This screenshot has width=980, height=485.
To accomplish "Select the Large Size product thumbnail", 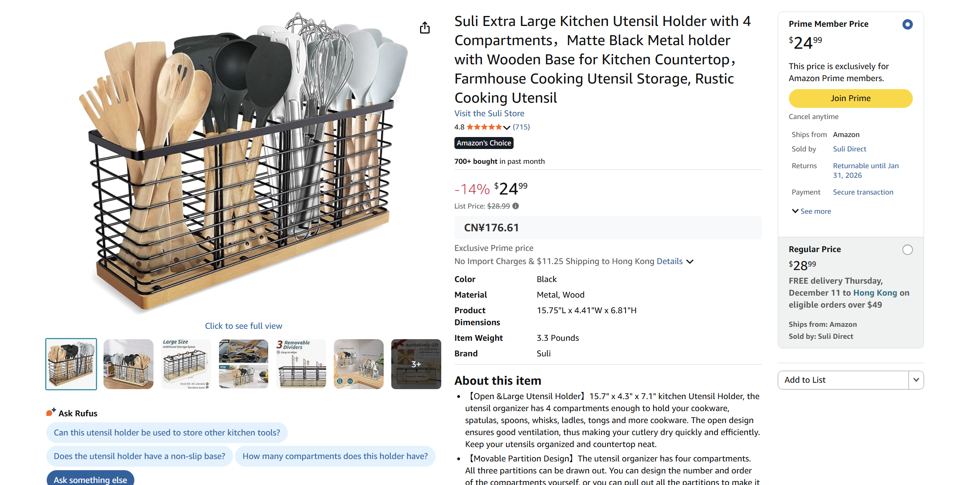I will coord(186,364).
